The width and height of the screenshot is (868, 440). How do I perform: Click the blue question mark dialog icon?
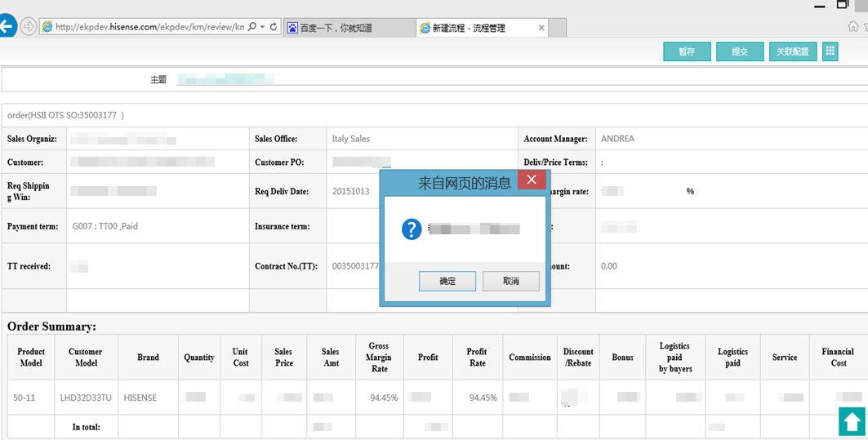pyautogui.click(x=412, y=229)
